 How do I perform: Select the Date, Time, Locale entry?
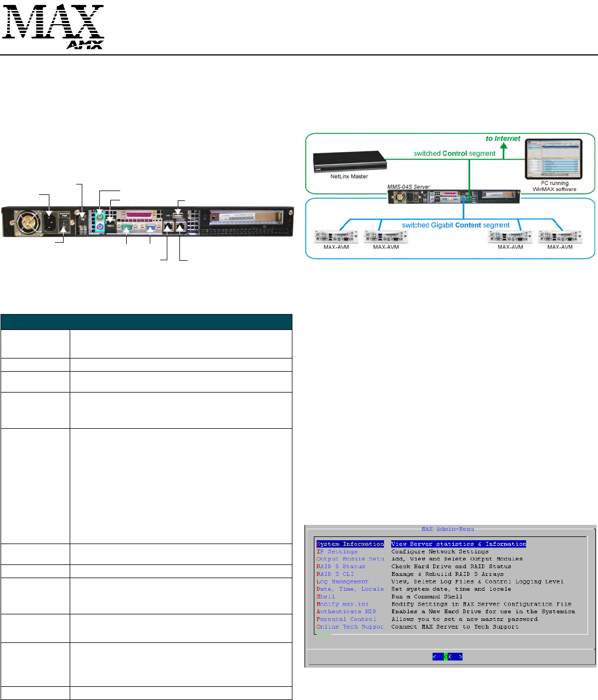tap(350, 589)
